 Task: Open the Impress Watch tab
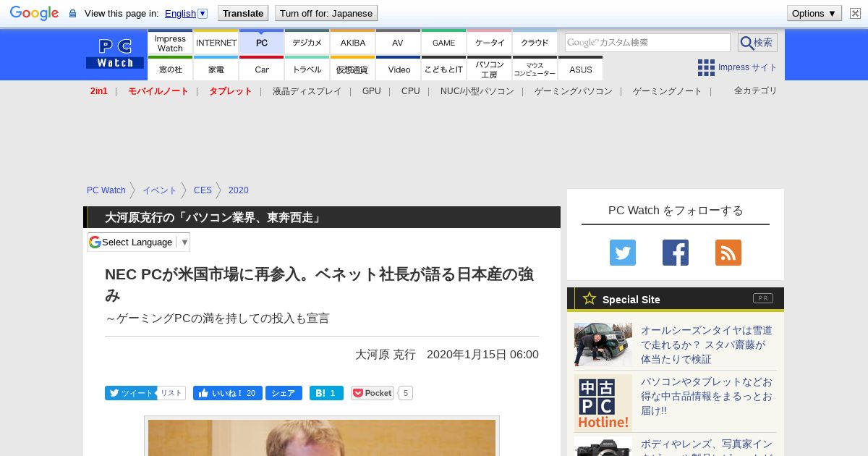[x=170, y=42]
